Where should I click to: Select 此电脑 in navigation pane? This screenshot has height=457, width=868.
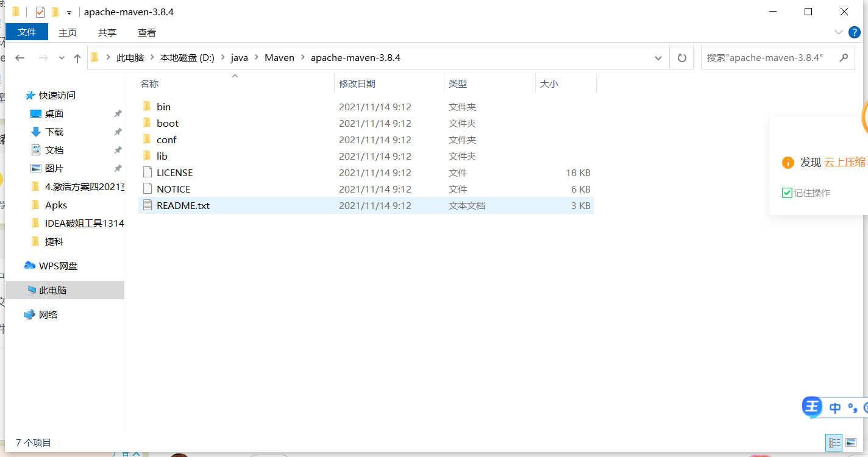tap(65, 291)
